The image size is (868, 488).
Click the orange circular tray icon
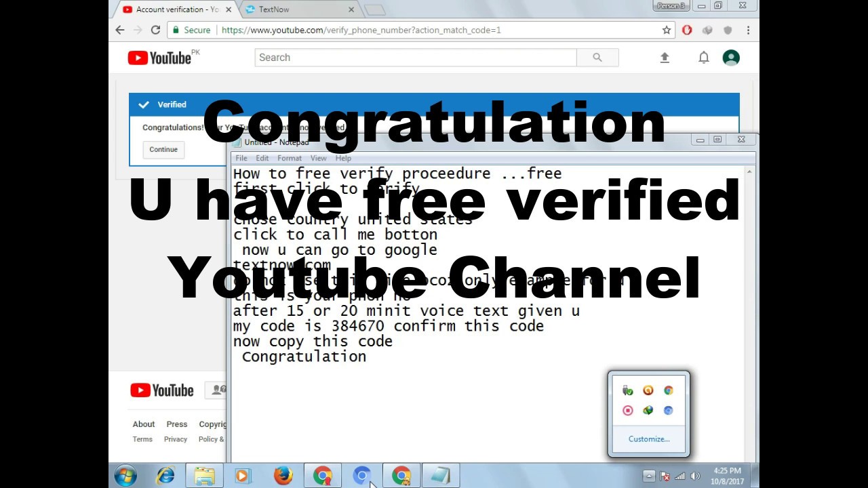coord(648,390)
